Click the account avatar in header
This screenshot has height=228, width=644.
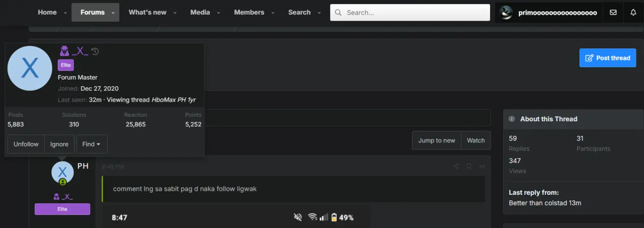point(506,13)
